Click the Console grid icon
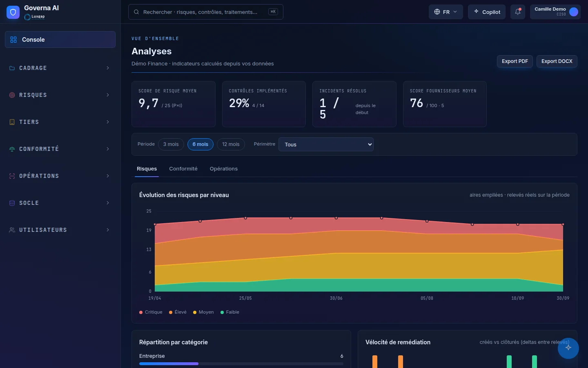588x368 pixels. coord(13,40)
